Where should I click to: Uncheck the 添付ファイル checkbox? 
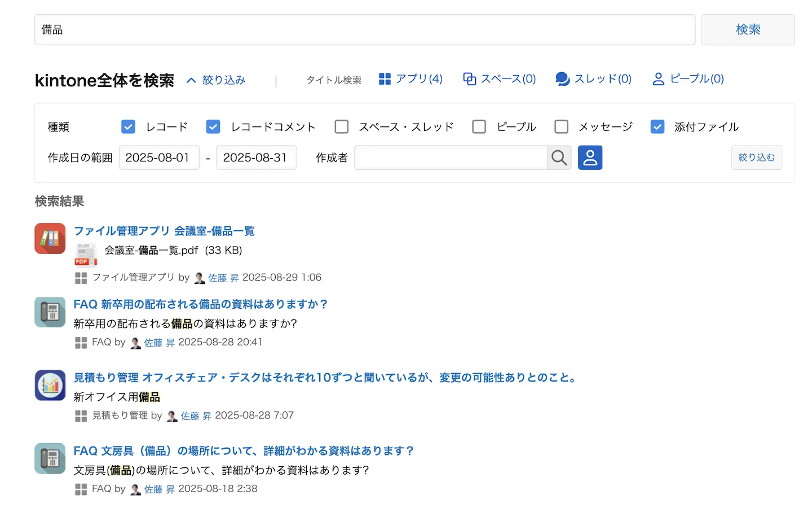coord(657,126)
